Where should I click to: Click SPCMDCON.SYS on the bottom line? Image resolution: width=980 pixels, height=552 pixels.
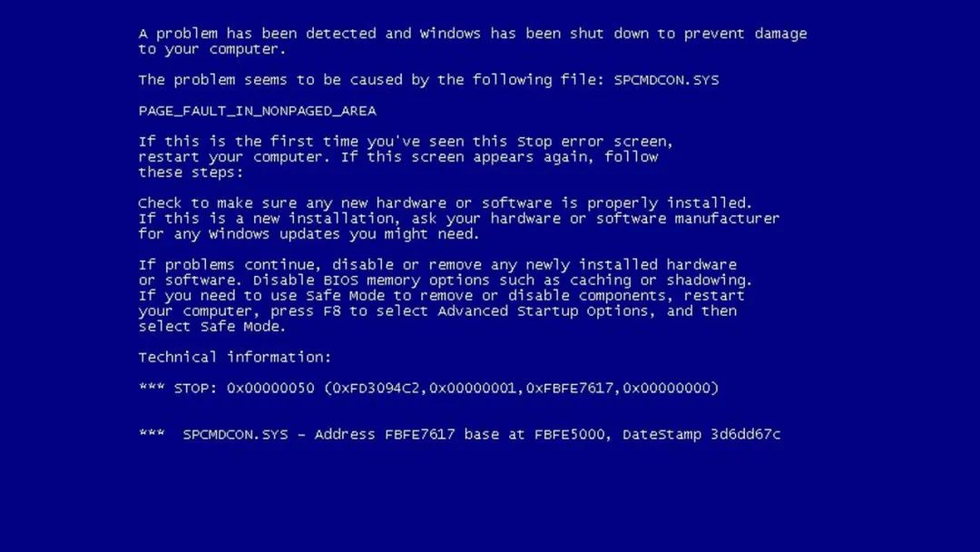tap(235, 435)
